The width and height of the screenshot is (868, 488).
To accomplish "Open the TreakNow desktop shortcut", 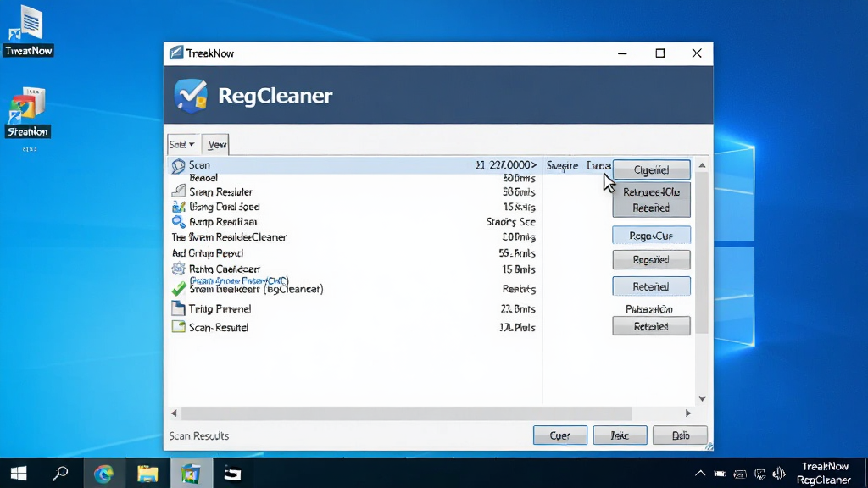I will (x=28, y=30).
